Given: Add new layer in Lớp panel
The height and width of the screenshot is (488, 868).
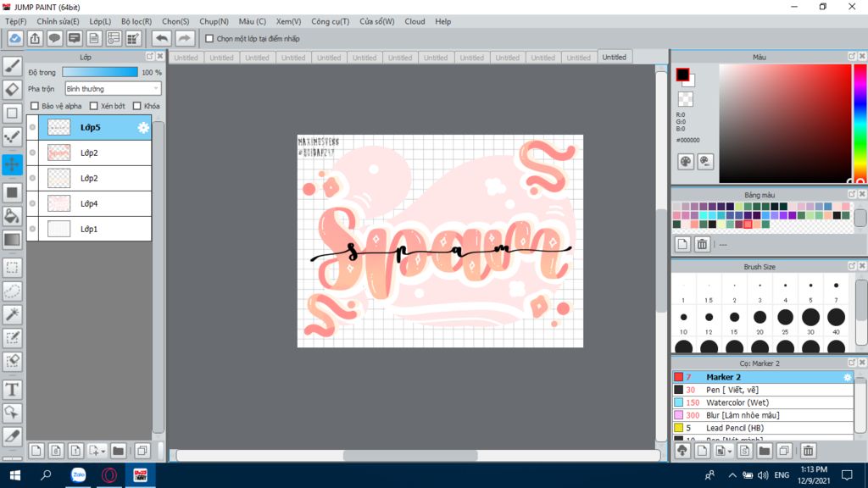Looking at the screenshot, I should (36, 451).
